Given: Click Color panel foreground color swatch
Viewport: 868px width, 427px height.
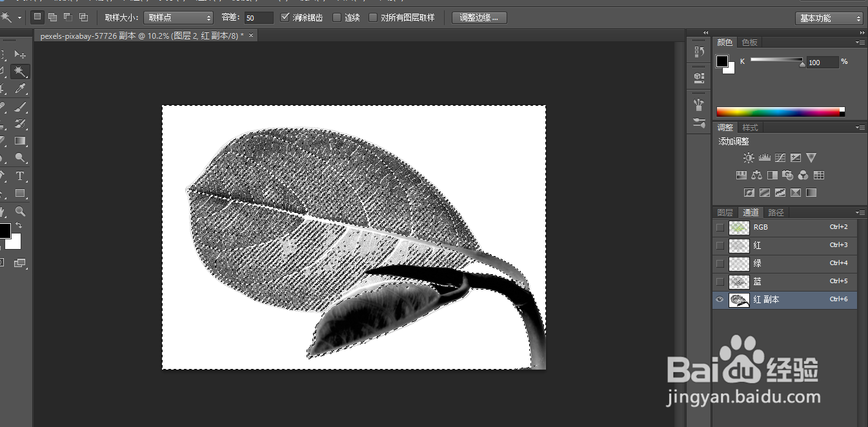Looking at the screenshot, I should (722, 61).
